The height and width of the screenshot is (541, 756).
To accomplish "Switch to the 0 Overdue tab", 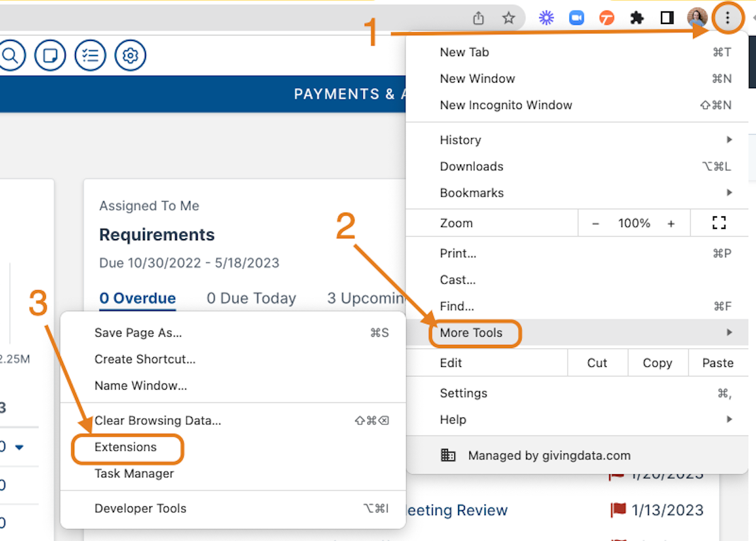I will click(x=137, y=298).
